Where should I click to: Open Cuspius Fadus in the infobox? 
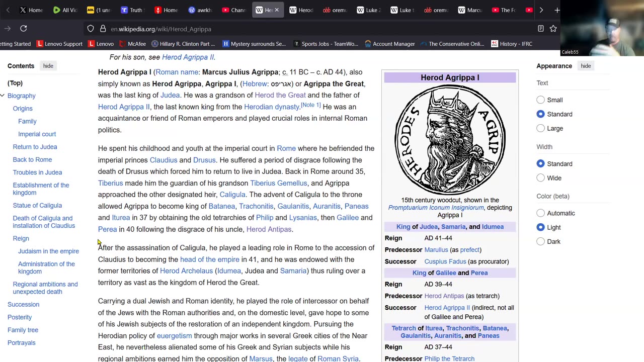445,261
